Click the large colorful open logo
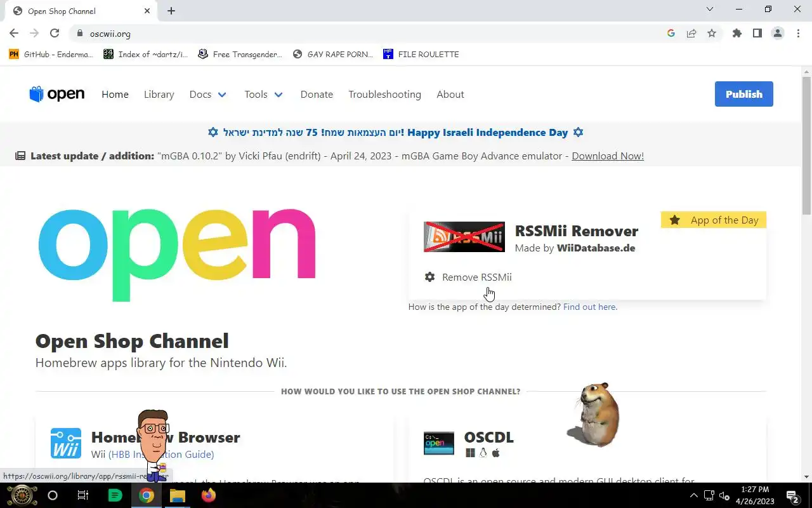Viewport: 812px width, 508px height. click(177, 254)
